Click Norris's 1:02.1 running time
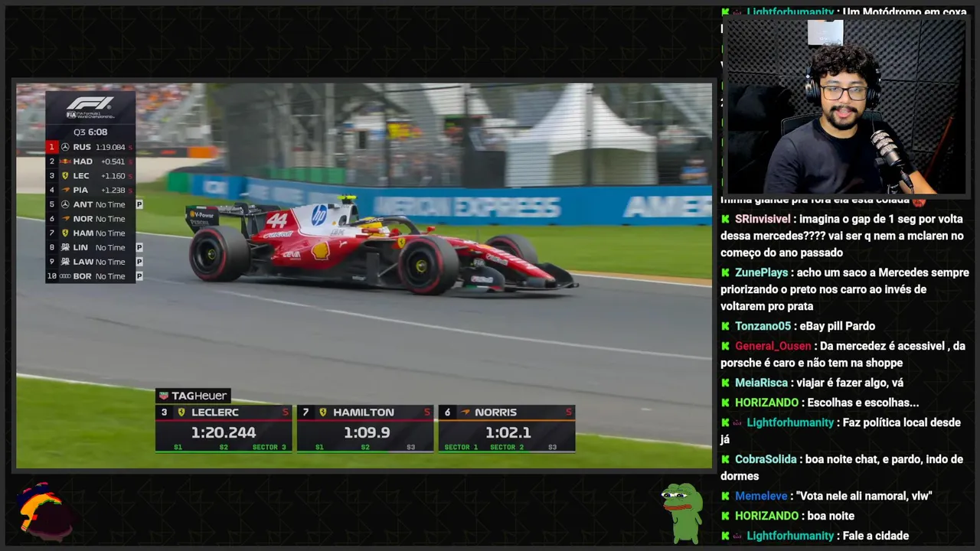This screenshot has height=551, width=980. [x=508, y=432]
